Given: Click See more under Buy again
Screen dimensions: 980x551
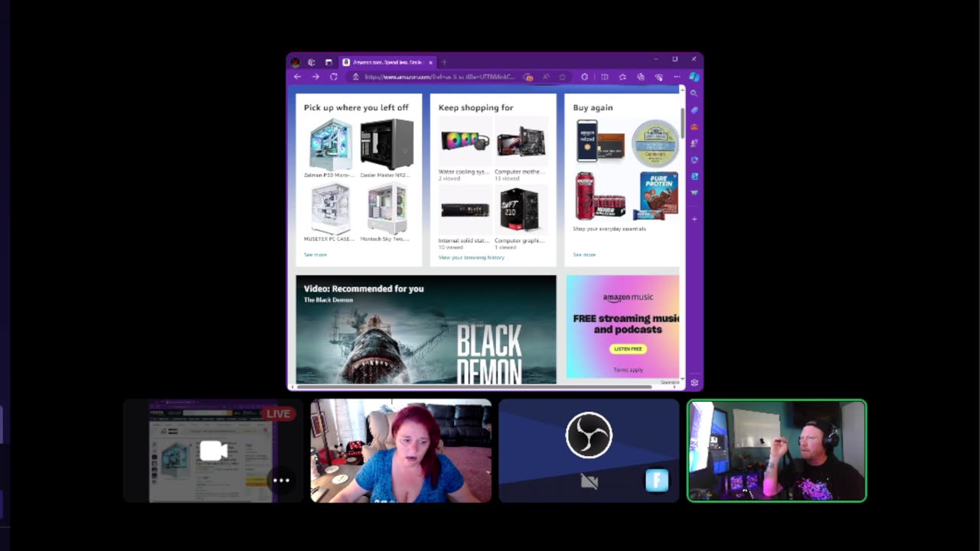Looking at the screenshot, I should coord(584,255).
